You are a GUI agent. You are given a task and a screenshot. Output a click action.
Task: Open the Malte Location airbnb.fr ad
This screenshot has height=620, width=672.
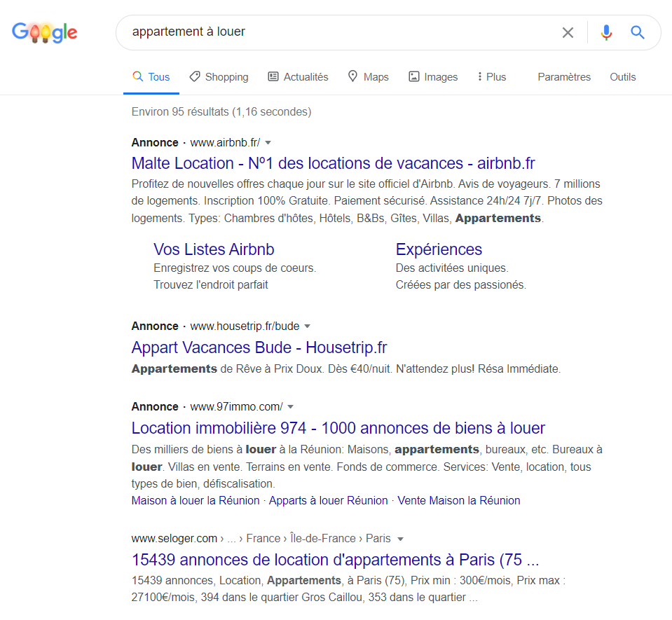point(333,163)
